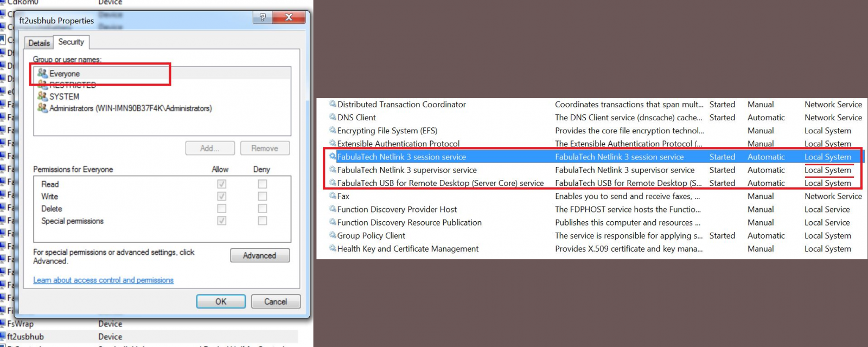Open Learn about access control and permissions link
Screen dimensions: 868x347
(103, 280)
